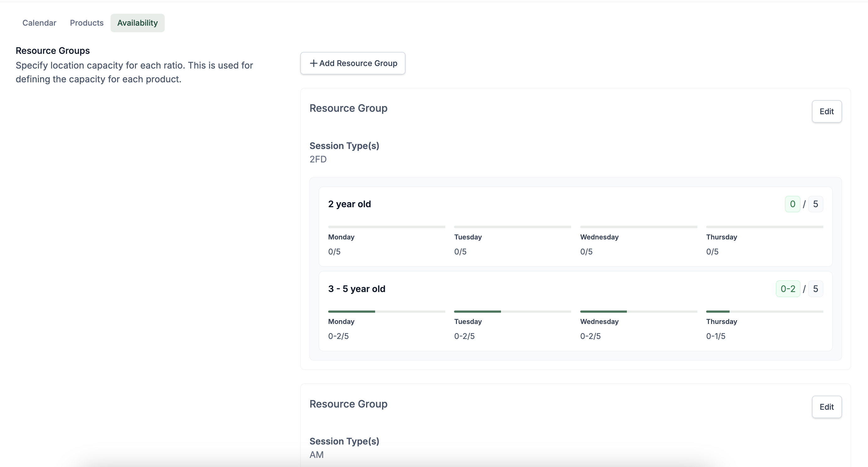The width and height of the screenshot is (868, 467).
Task: Click Wednesday label under 3 - 5 year old
Action: click(x=599, y=321)
